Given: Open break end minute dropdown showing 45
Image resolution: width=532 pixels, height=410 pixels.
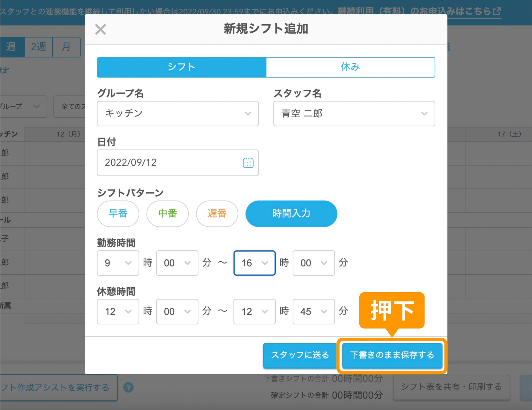Looking at the screenshot, I should click(313, 311).
